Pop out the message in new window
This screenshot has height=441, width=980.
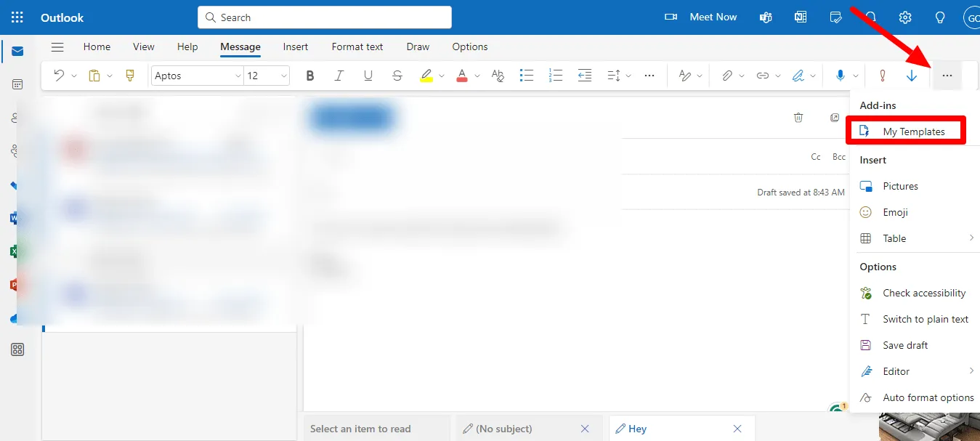coord(835,118)
